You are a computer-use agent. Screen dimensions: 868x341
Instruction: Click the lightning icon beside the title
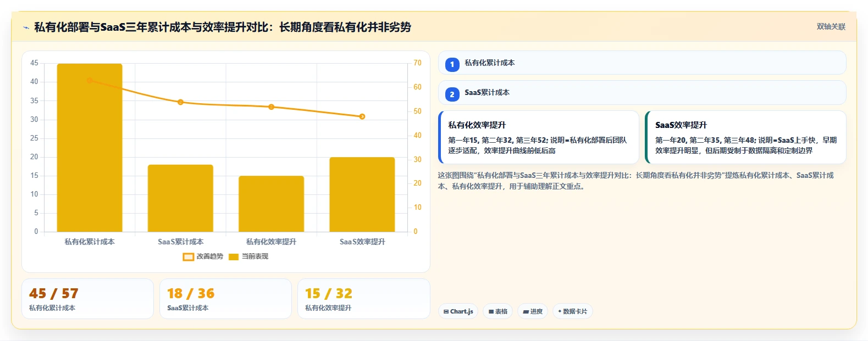(26, 27)
